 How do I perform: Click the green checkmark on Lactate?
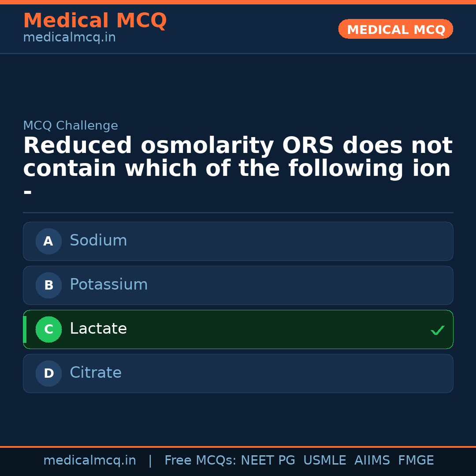[x=437, y=330]
